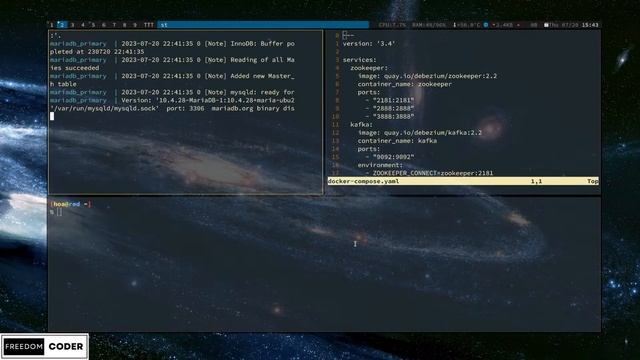
Task: Click the 'st' window title in bar
Action: pos(263,25)
